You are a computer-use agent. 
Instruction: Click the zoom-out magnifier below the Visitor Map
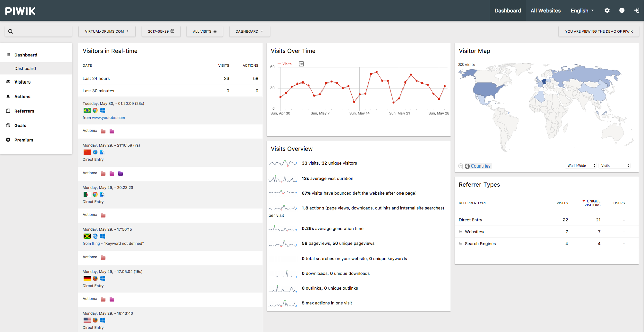pyautogui.click(x=460, y=165)
